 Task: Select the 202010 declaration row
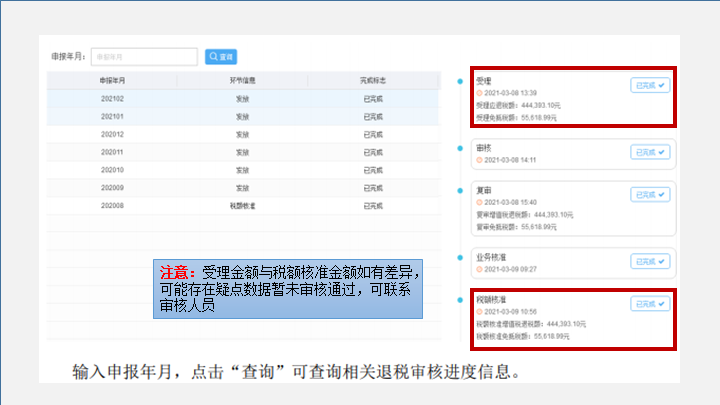242,170
